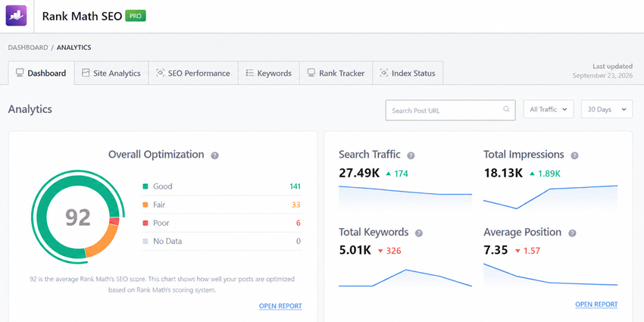644x322 pixels.
Task: Select the Rank Tracker tab
Action: (336, 73)
